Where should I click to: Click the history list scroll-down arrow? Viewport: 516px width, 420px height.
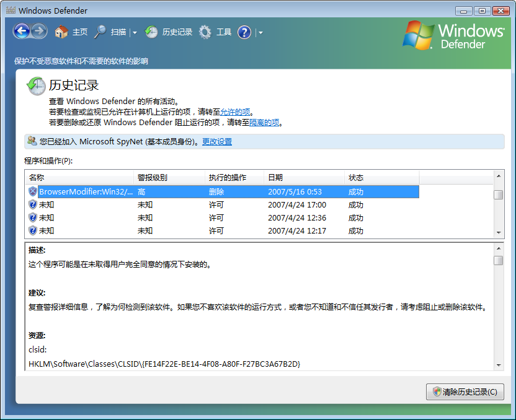pyautogui.click(x=498, y=233)
